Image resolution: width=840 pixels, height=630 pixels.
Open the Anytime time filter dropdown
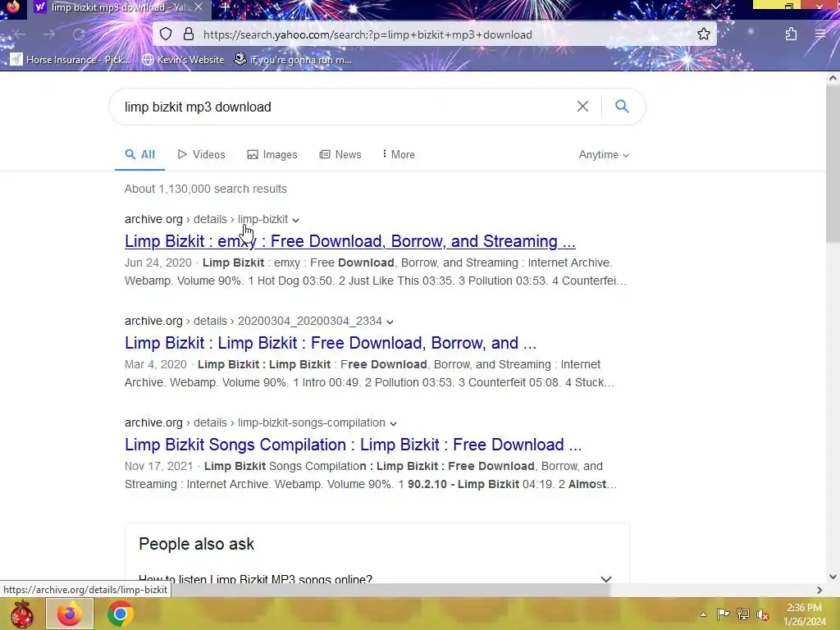point(604,154)
